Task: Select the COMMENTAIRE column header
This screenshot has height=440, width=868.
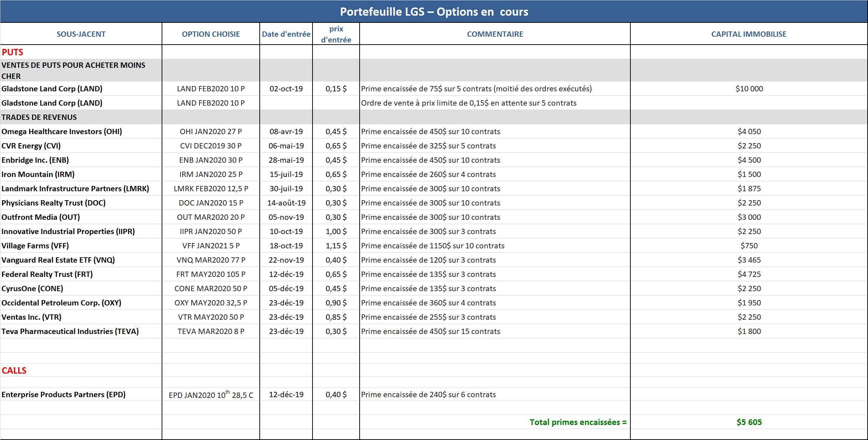Action: (495, 34)
